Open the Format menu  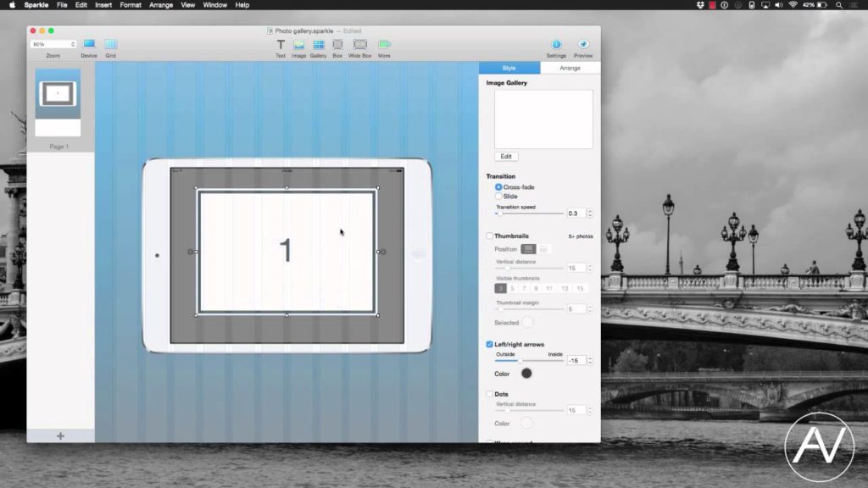tap(131, 5)
